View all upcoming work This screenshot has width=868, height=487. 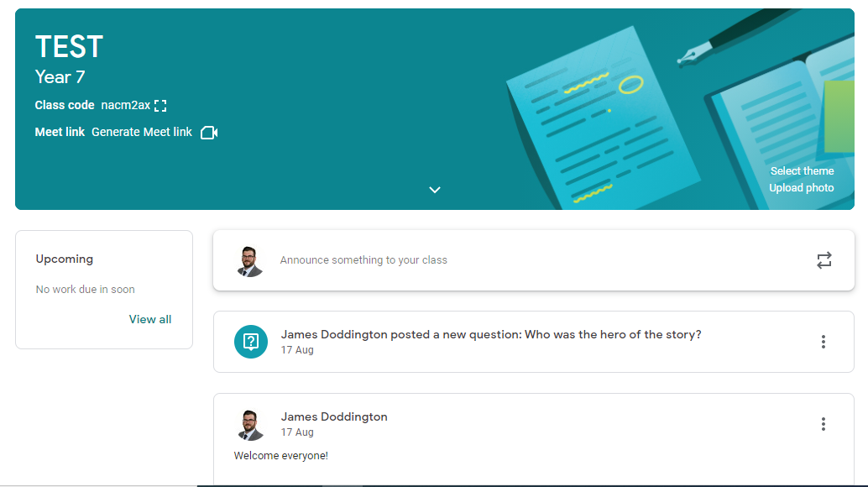150,319
